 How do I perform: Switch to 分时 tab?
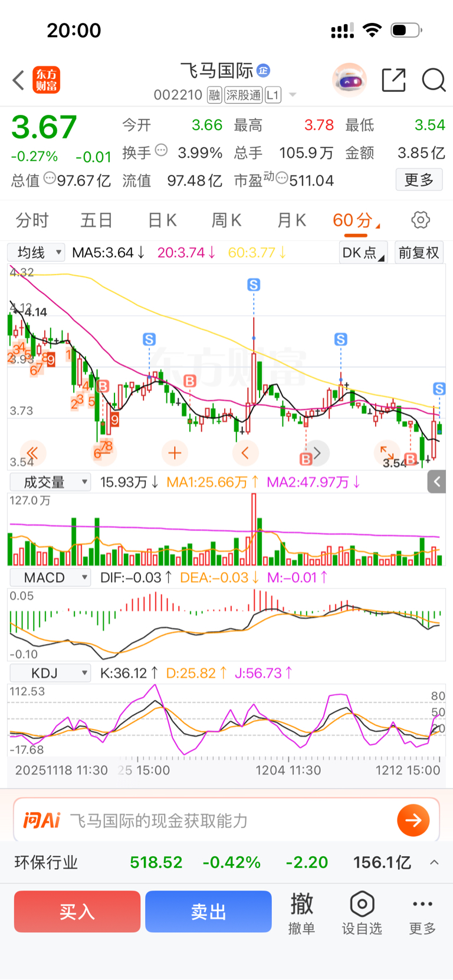(x=32, y=220)
